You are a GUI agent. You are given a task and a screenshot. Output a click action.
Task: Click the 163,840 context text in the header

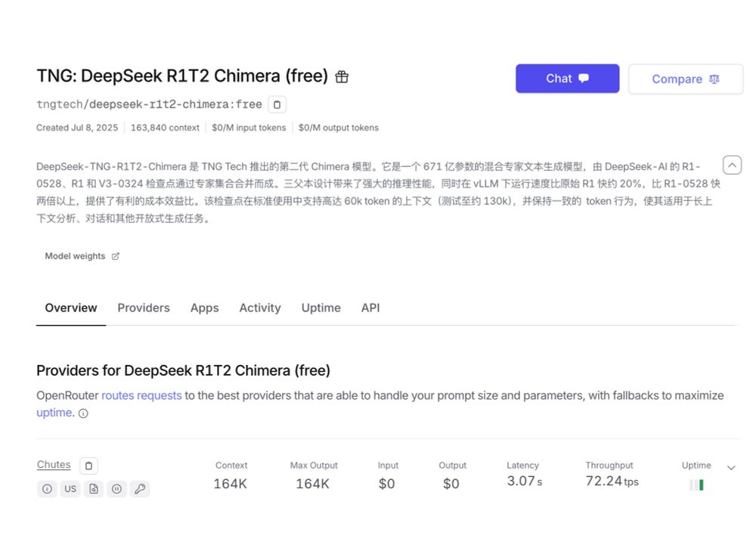pos(165,128)
